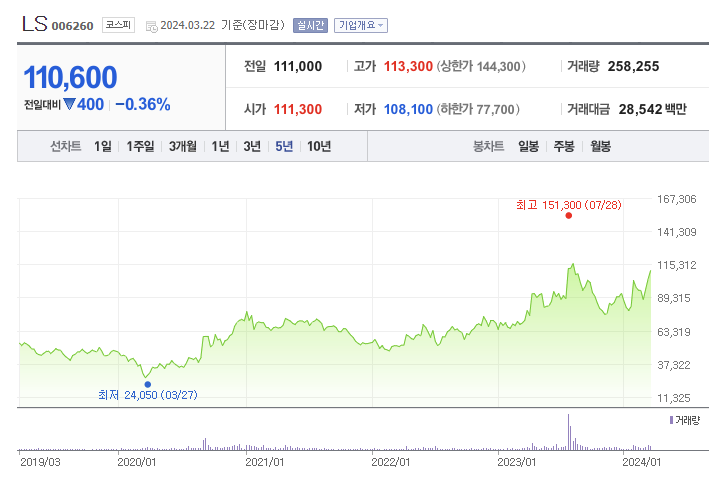The image size is (709, 477).
Task: Click the 시가 111,300 value
Action: pyautogui.click(x=298, y=109)
